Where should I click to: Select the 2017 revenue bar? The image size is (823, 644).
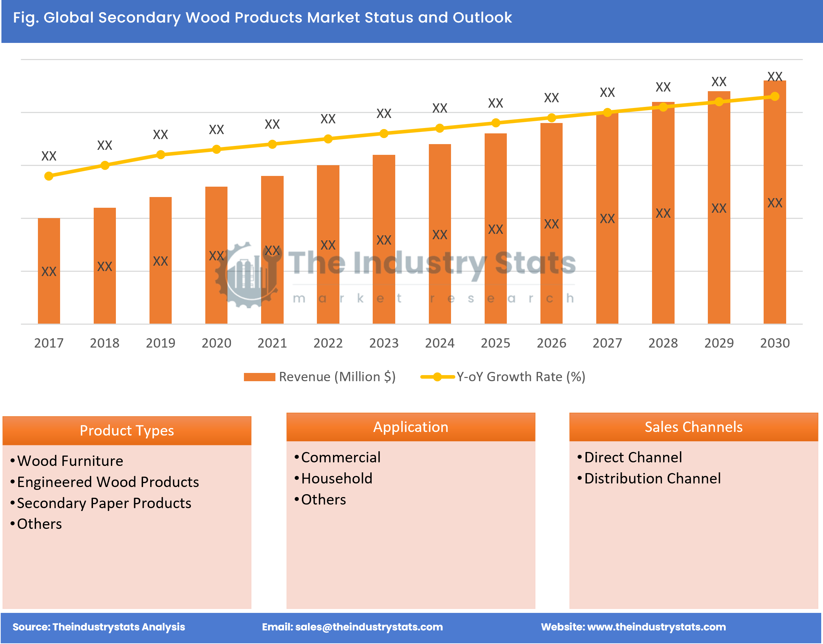click(49, 271)
